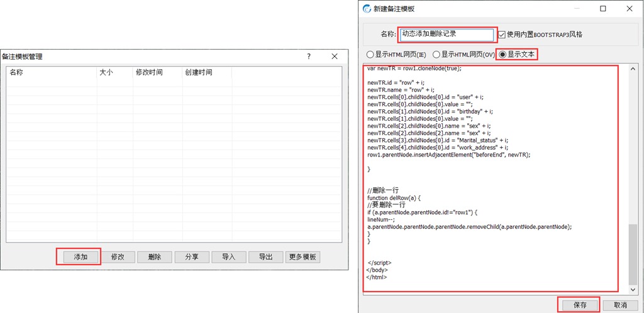
Task: Close the 备注模板管理 dialog
Action: (335, 57)
